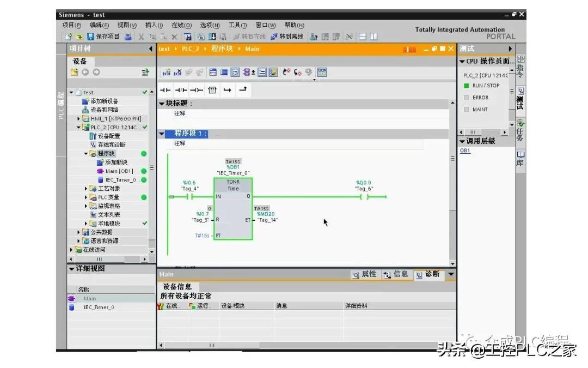Viewport: 588px width, 368px height.
Task: Collapse the test project tree node
Action: click(71, 92)
